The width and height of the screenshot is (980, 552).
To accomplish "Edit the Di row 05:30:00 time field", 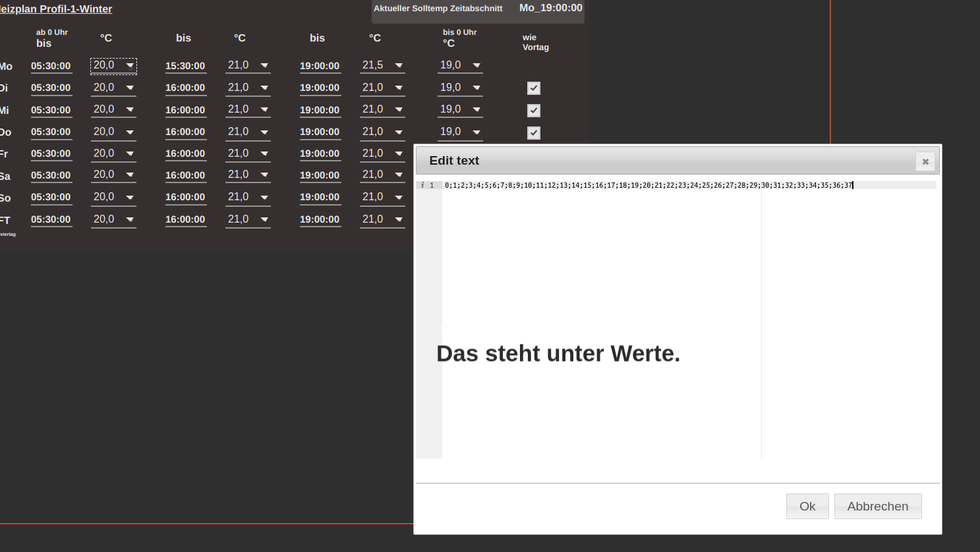I will pyautogui.click(x=51, y=88).
